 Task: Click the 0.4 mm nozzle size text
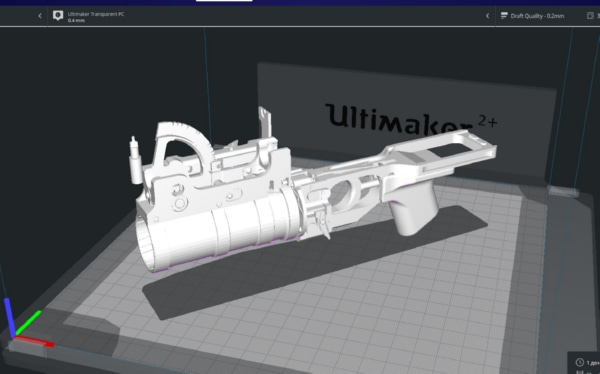click(x=76, y=20)
